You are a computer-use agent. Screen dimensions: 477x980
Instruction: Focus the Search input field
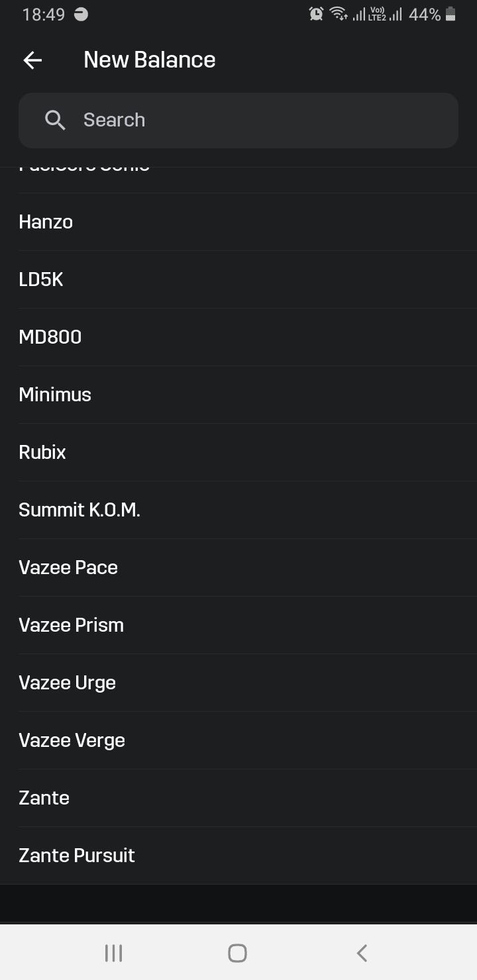click(x=238, y=120)
